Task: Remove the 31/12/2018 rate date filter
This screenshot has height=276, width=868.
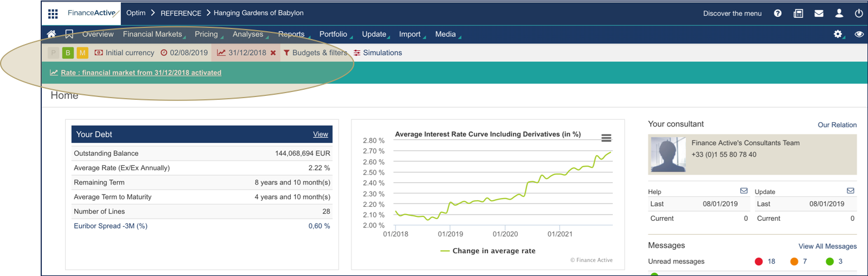Action: point(273,53)
